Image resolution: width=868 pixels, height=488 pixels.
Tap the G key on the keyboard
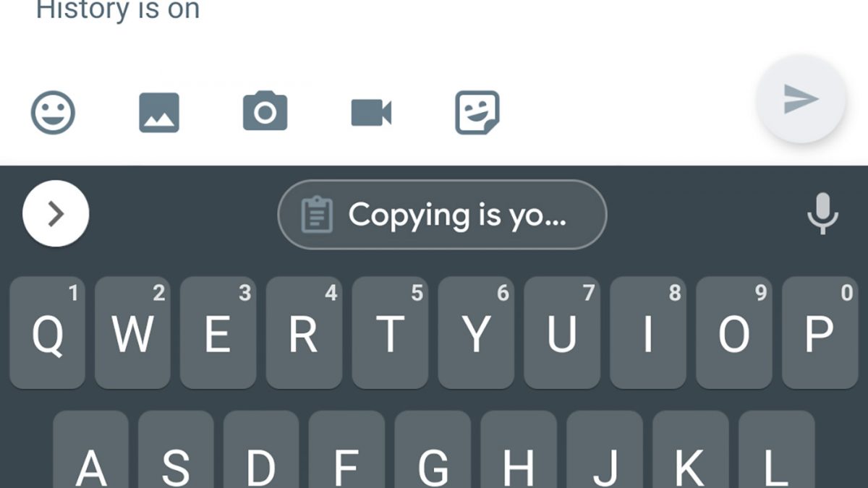[x=433, y=449]
